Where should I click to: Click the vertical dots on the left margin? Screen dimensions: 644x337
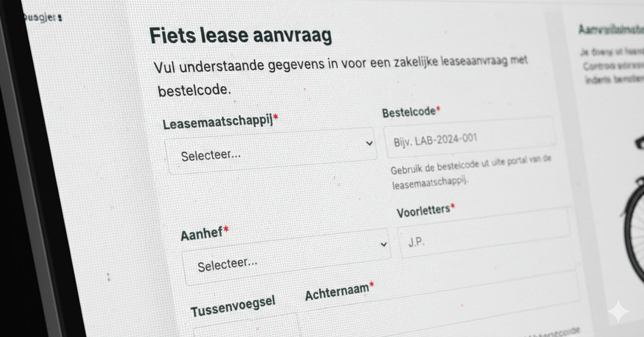pyautogui.click(x=108, y=277)
